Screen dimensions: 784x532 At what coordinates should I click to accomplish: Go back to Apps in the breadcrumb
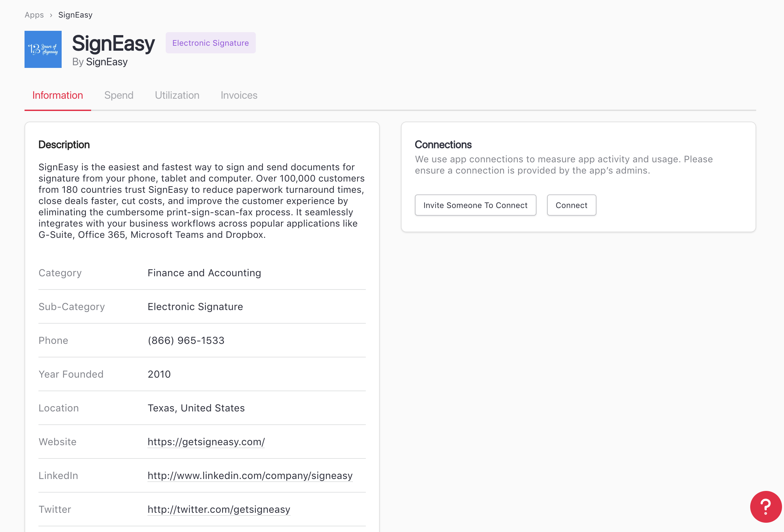pyautogui.click(x=34, y=15)
